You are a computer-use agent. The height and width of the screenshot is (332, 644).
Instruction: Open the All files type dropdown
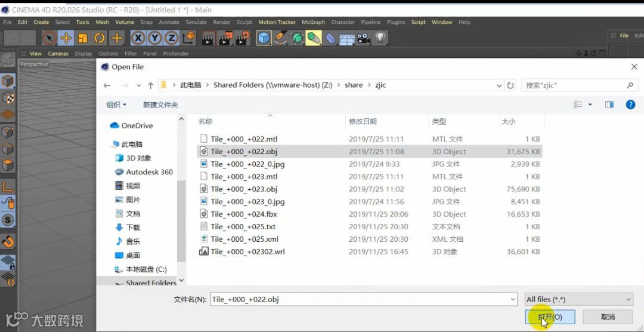[x=579, y=300]
